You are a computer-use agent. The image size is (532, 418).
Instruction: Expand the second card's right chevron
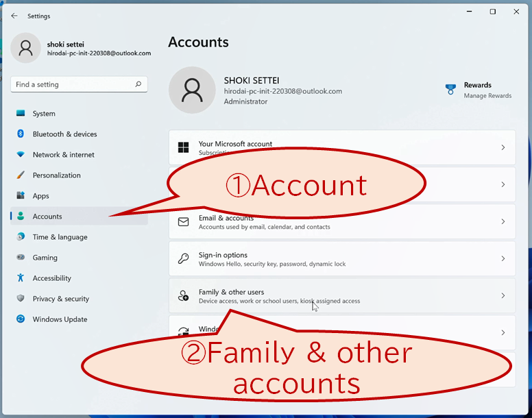tap(503, 184)
